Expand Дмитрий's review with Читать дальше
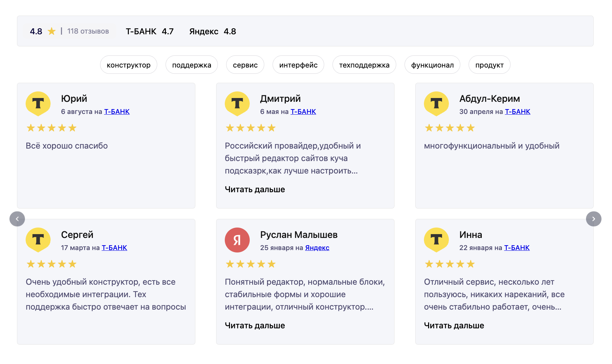Screen dimensions: 612x364 [x=255, y=189]
